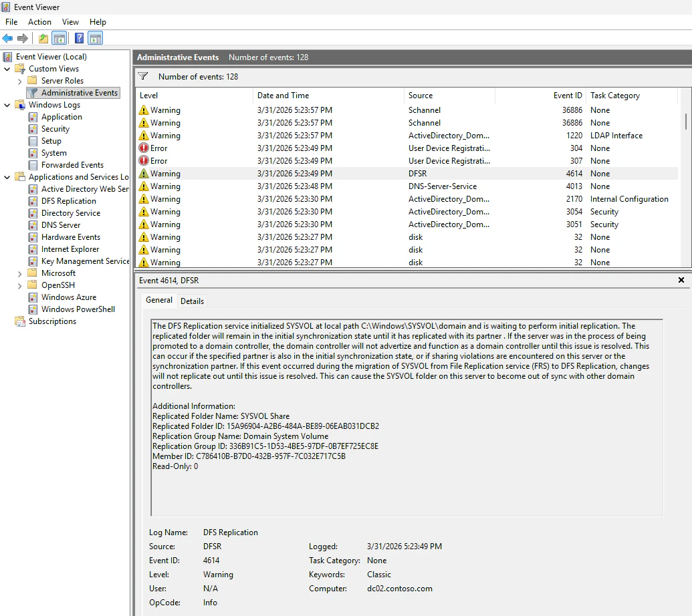Click the Security log icon
This screenshot has height=616, width=692.
(33, 129)
